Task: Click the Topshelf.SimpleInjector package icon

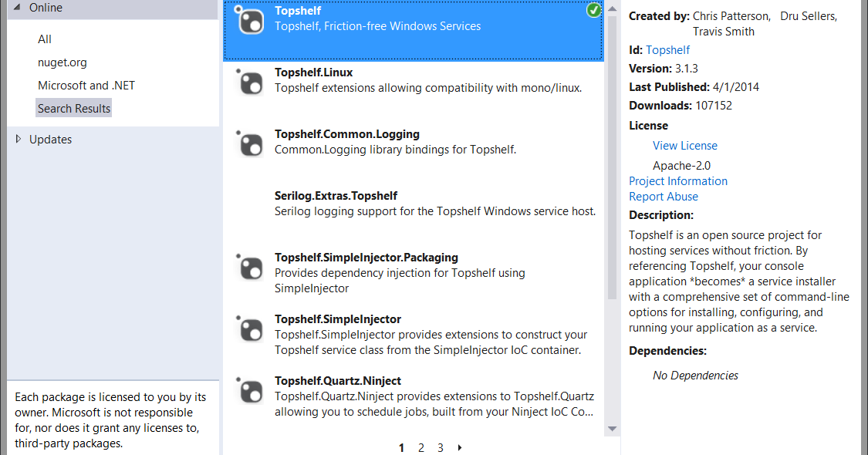Action: [250, 329]
